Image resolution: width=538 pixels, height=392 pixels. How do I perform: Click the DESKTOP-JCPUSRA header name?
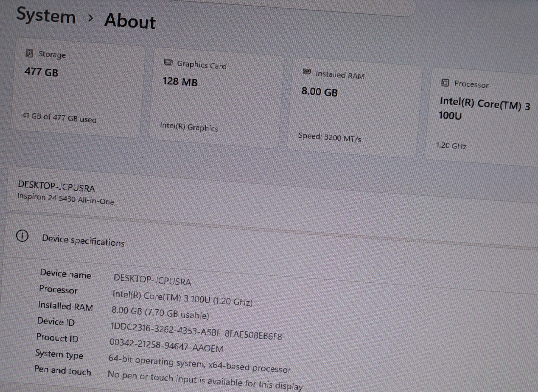57,186
